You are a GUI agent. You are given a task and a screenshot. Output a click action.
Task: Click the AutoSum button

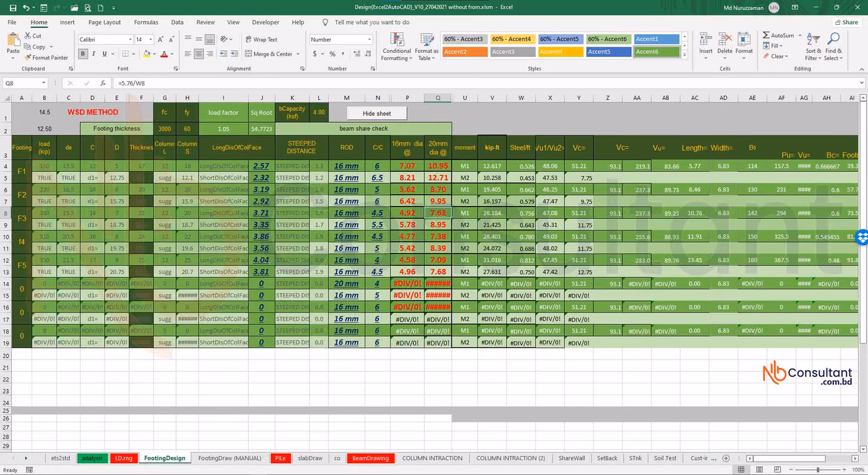[x=779, y=35]
